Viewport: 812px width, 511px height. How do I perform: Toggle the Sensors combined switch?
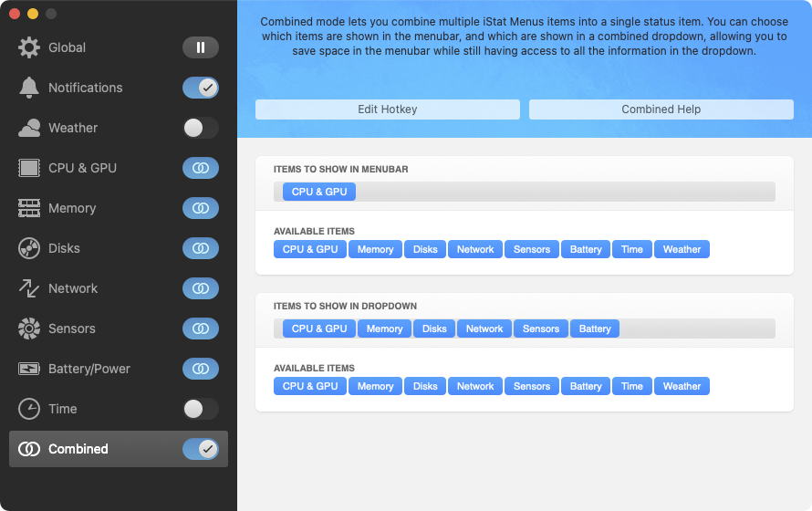[201, 328]
